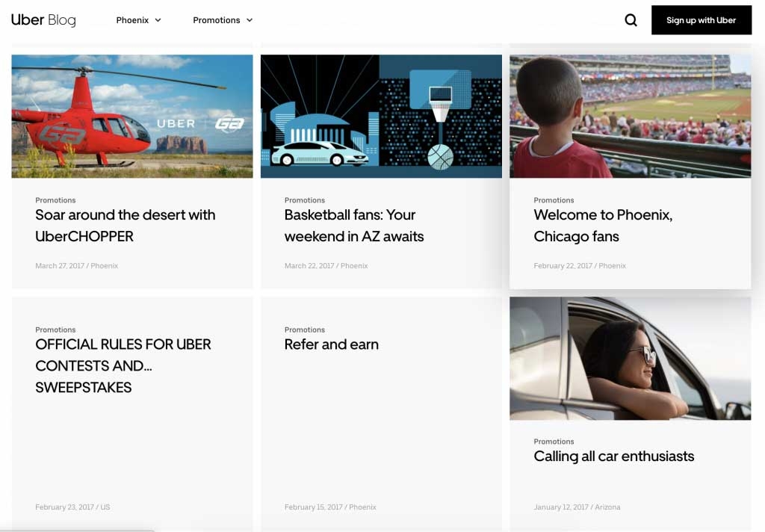Image resolution: width=765 pixels, height=532 pixels.
Task: Click the Phoenix tag beside March 27, 2017
Action: (105, 266)
